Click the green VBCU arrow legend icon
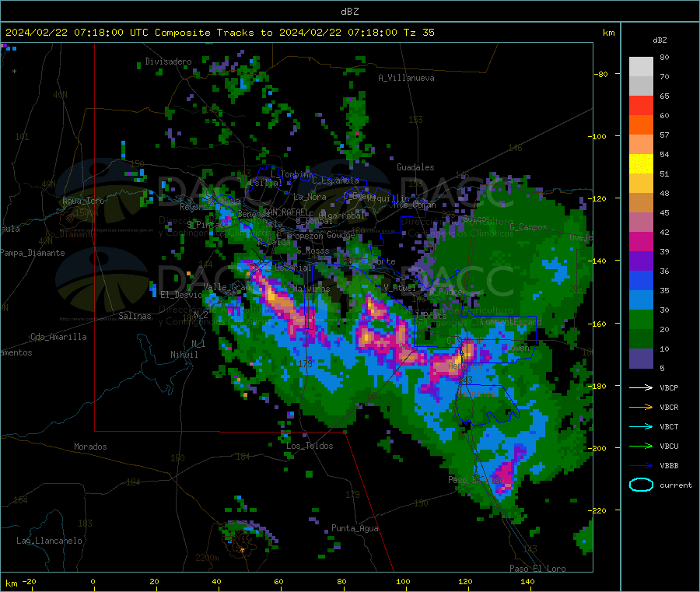This screenshot has width=700, height=592. click(641, 446)
